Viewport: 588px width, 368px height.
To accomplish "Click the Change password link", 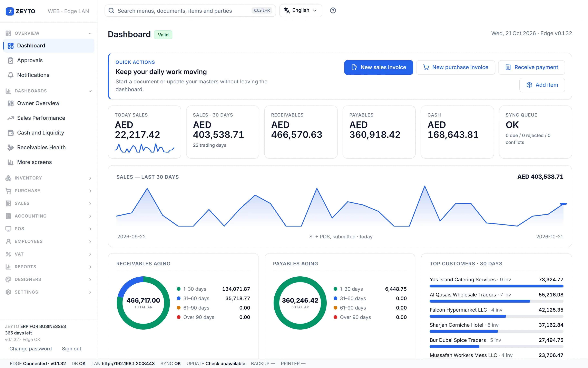I will [x=30, y=349].
